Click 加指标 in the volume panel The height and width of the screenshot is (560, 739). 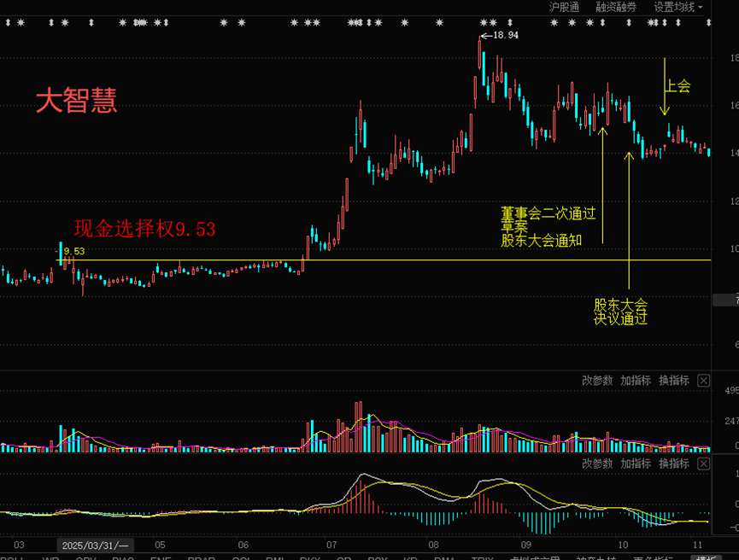(636, 381)
